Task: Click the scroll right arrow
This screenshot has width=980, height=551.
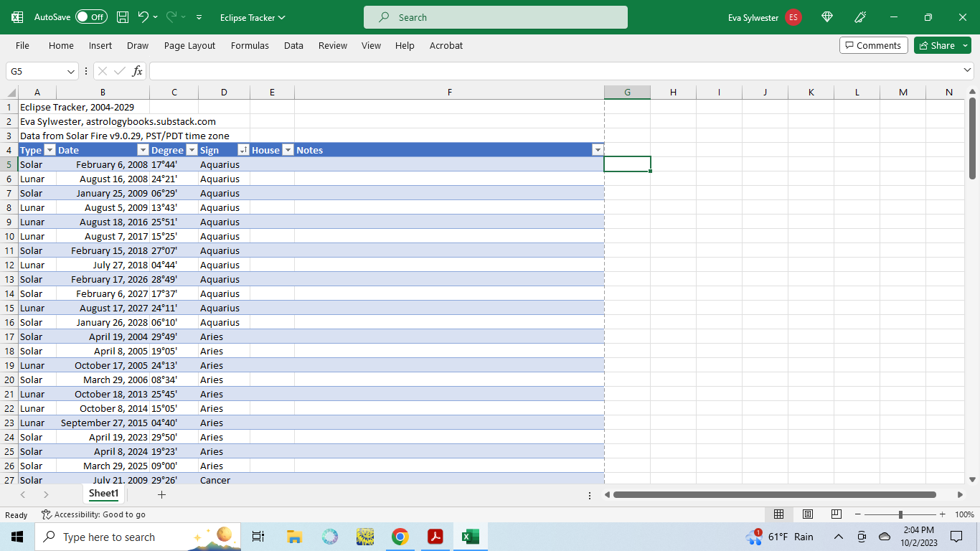Action: (x=960, y=494)
